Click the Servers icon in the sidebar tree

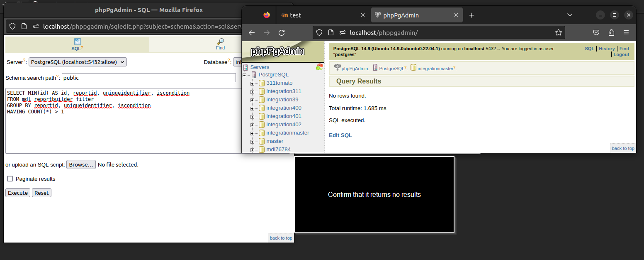246,67
